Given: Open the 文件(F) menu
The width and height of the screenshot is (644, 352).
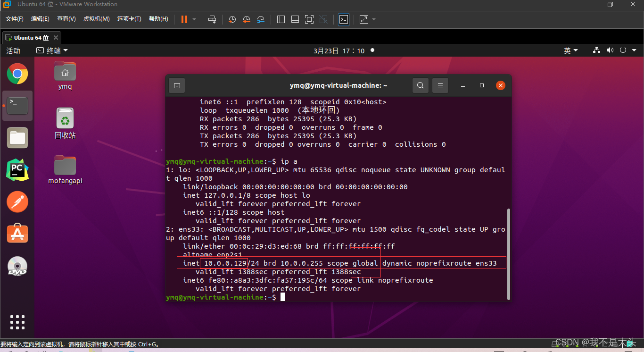Looking at the screenshot, I should coord(15,19).
